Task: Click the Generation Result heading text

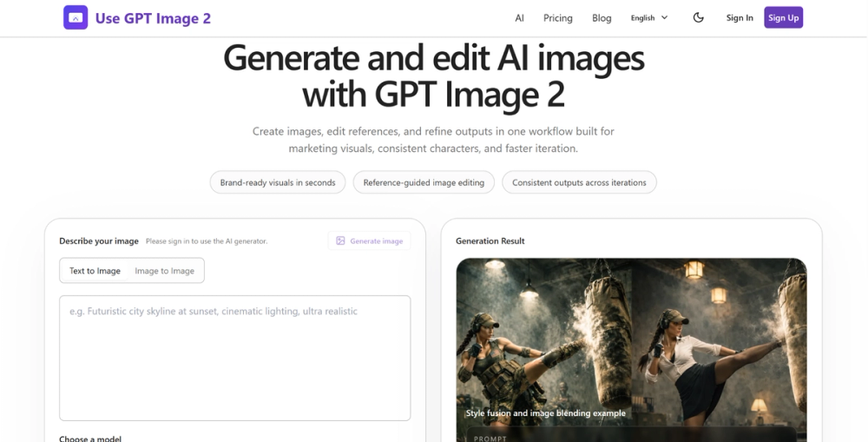Action: tap(490, 241)
